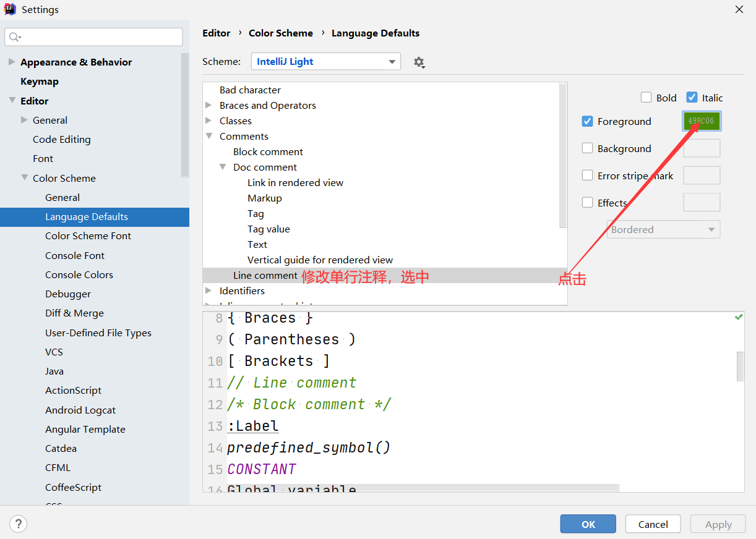
Task: Click the green checkmark inspection icon
Action: tap(738, 316)
